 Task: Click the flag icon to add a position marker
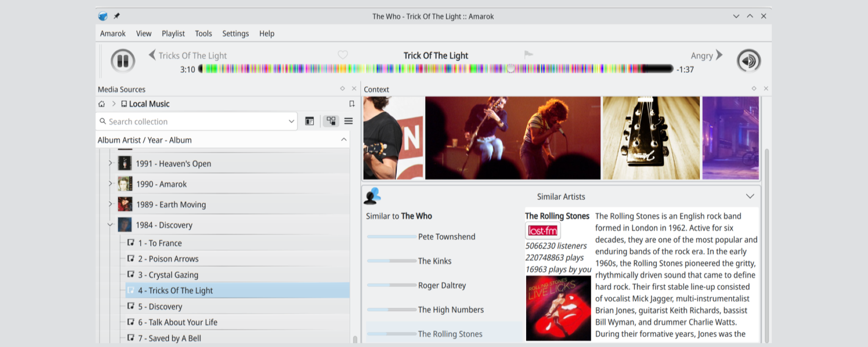(529, 54)
